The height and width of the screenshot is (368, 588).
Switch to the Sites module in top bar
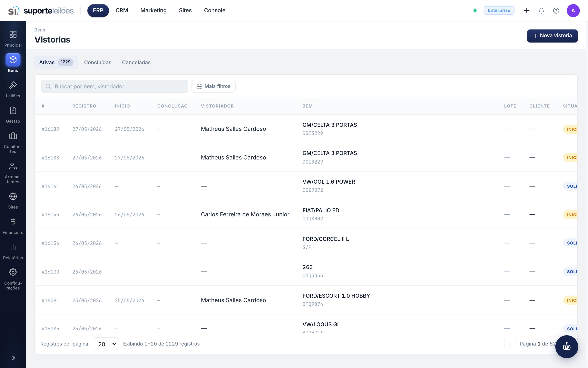click(x=185, y=10)
